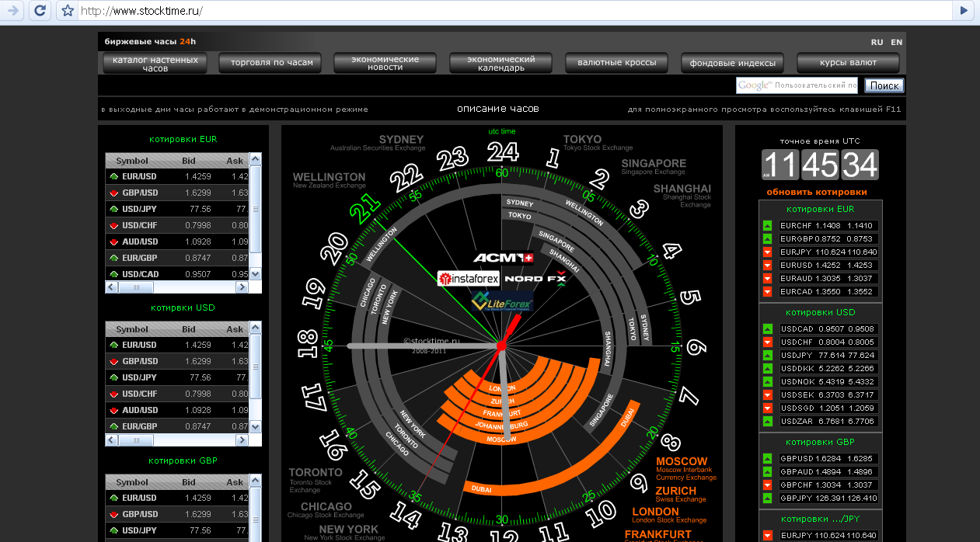Screen dimensions: 980x542
Task: Bookmark this page using the star icon
Action: 68,11
